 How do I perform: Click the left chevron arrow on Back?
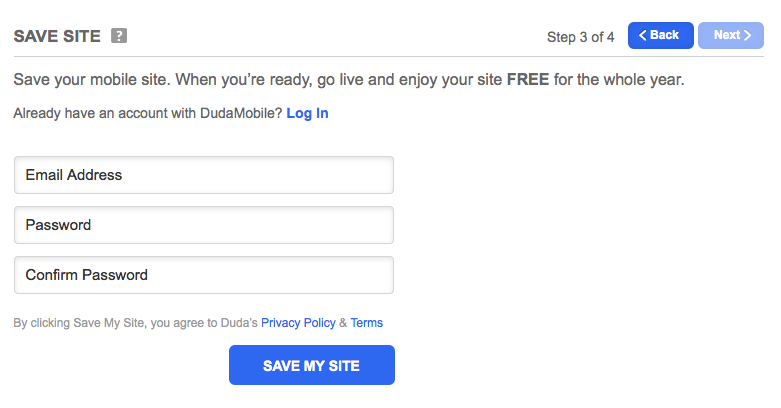coord(643,35)
